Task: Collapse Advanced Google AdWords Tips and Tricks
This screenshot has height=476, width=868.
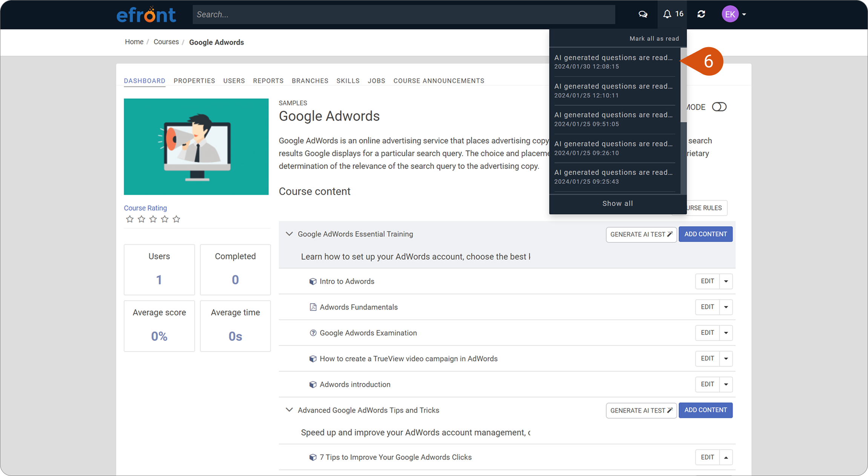Action: tap(289, 410)
